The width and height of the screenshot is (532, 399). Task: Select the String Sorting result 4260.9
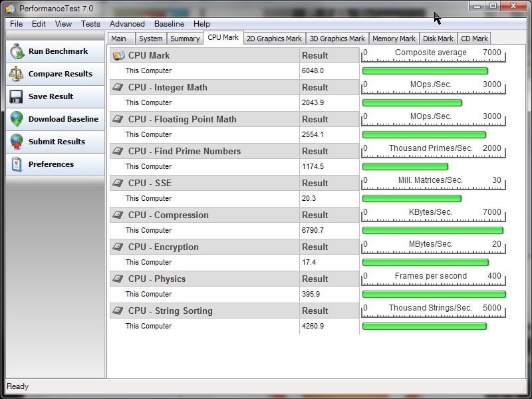[x=313, y=326]
